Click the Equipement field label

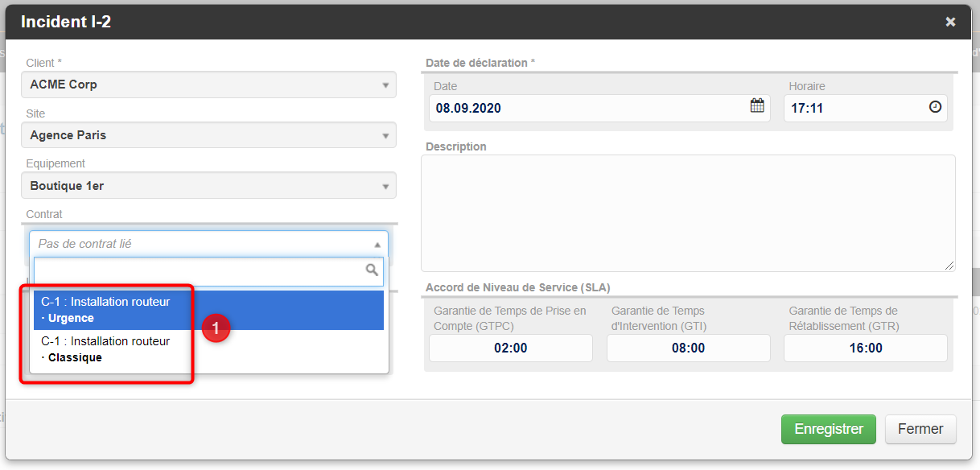56,163
